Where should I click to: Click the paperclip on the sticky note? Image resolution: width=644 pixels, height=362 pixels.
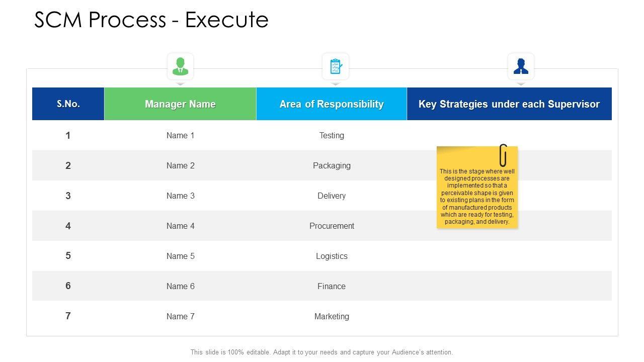click(503, 155)
